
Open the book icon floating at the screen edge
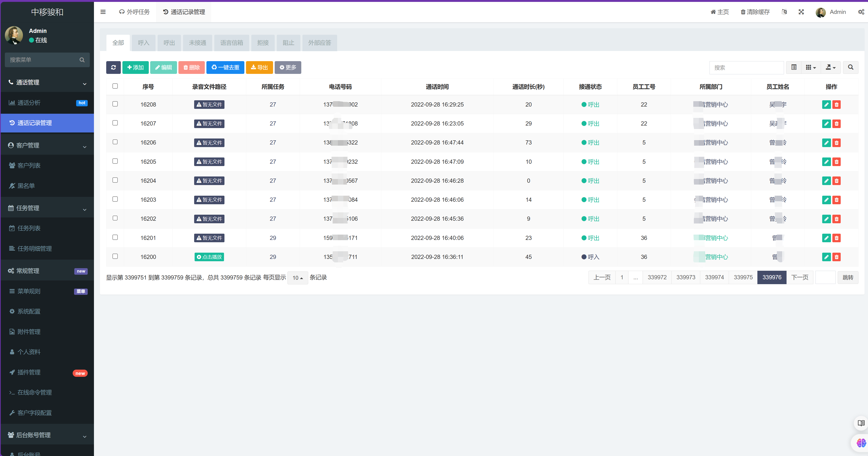pos(861,423)
